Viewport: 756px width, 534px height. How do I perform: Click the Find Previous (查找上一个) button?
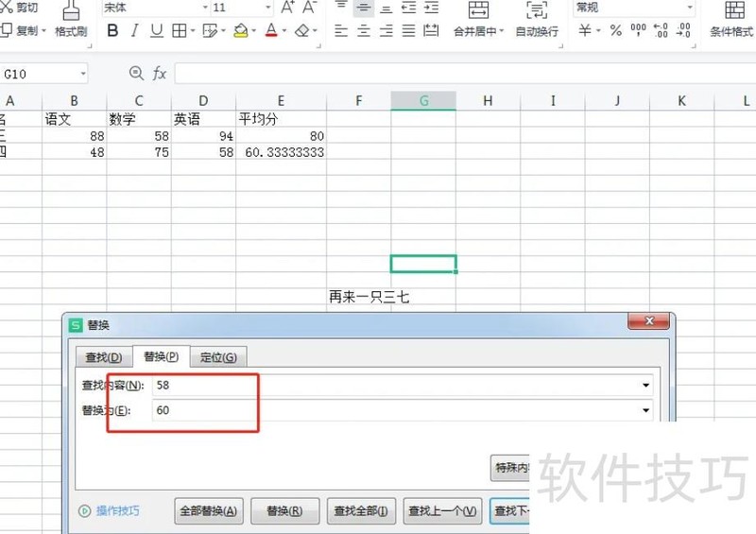click(x=442, y=511)
